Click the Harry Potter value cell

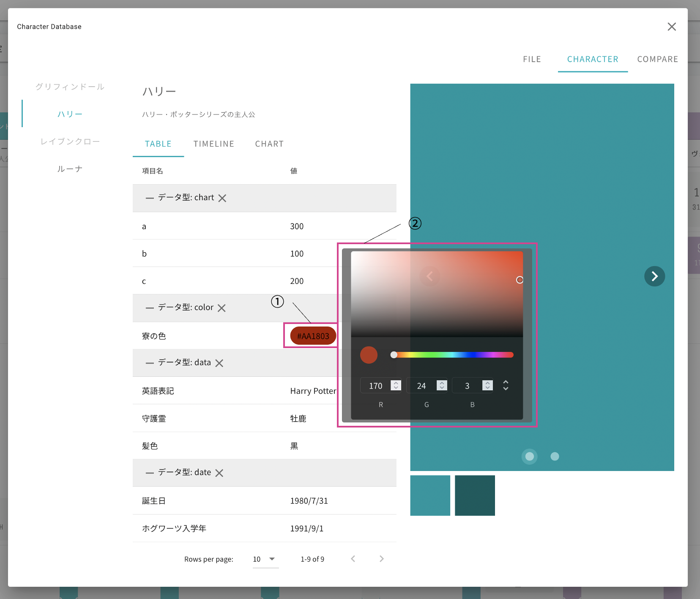coord(313,391)
